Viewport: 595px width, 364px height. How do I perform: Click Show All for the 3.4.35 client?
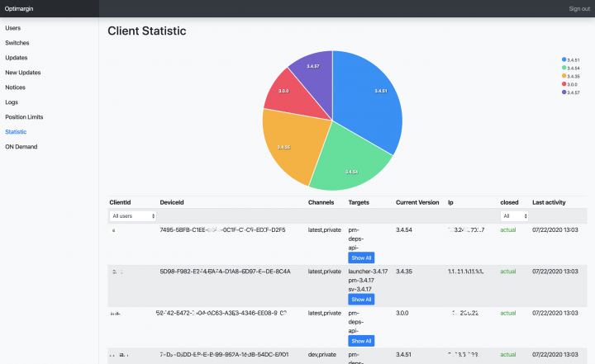click(361, 300)
